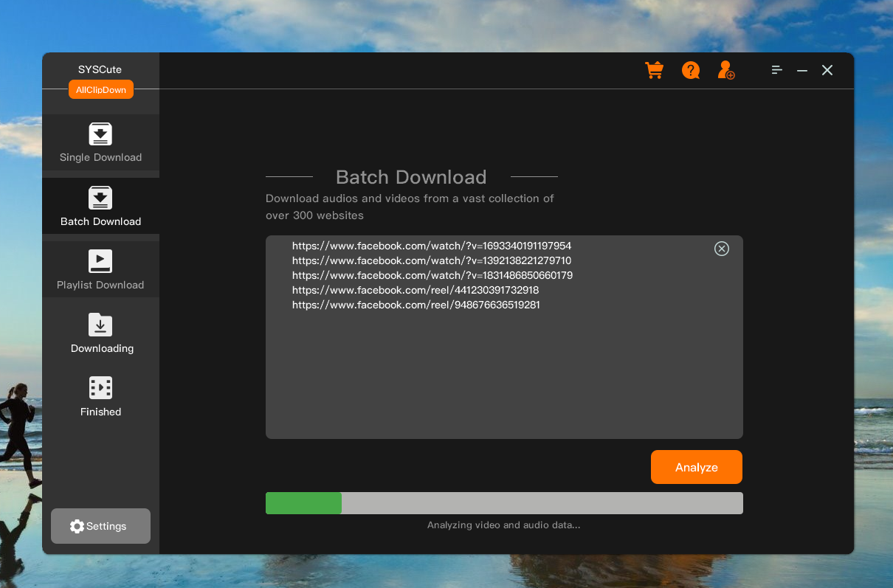The width and height of the screenshot is (893, 588).
Task: Click the AllClipDown orange logo badge
Action: [x=101, y=89]
